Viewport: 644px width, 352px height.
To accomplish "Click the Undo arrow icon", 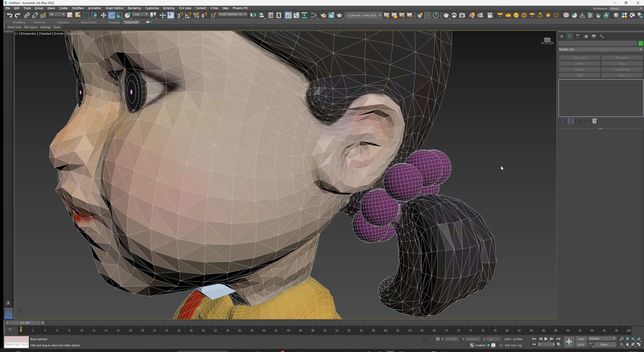I will [x=9, y=16].
